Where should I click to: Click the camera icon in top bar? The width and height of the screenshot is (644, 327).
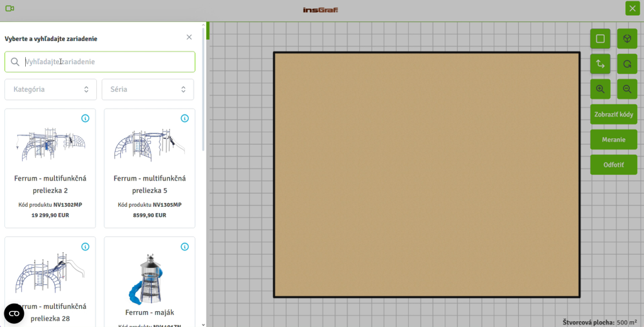click(x=10, y=8)
